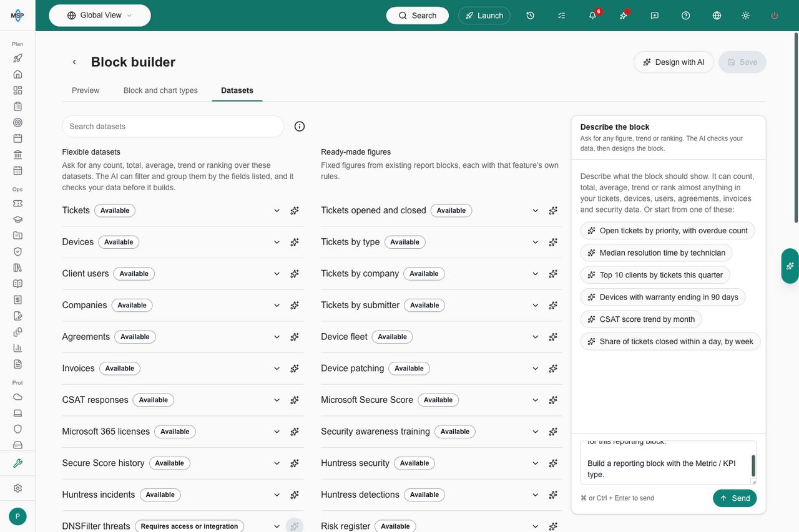Click the AI sparkle icon for Huntress security
Screen dimensions: 799x532
coord(553,463)
